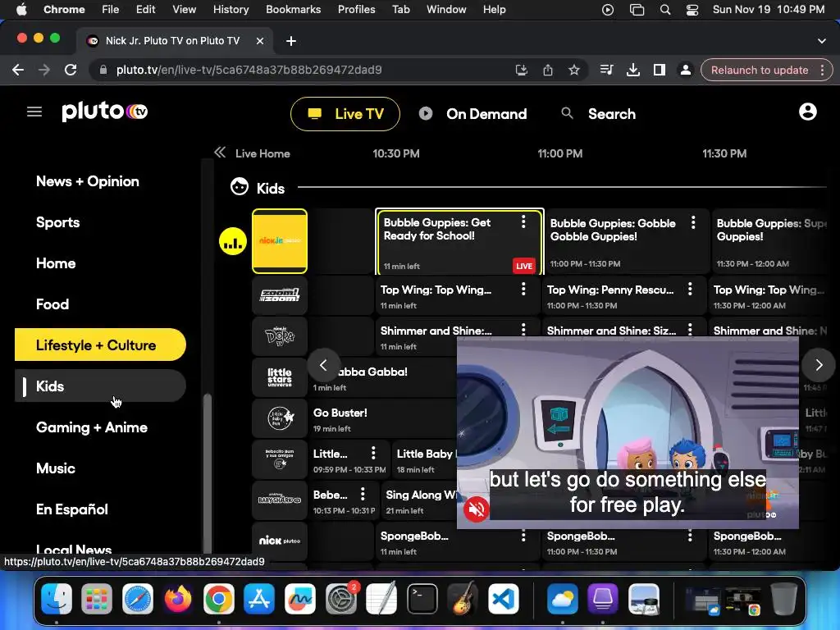Collapse guide with Live Home double chevron
The width and height of the screenshot is (840, 630).
[x=220, y=153]
